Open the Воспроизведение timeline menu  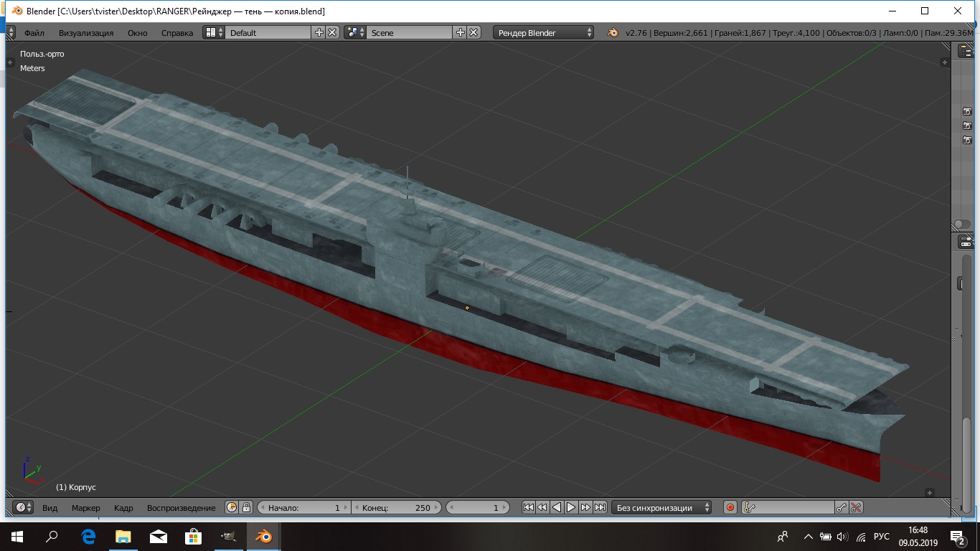click(181, 507)
